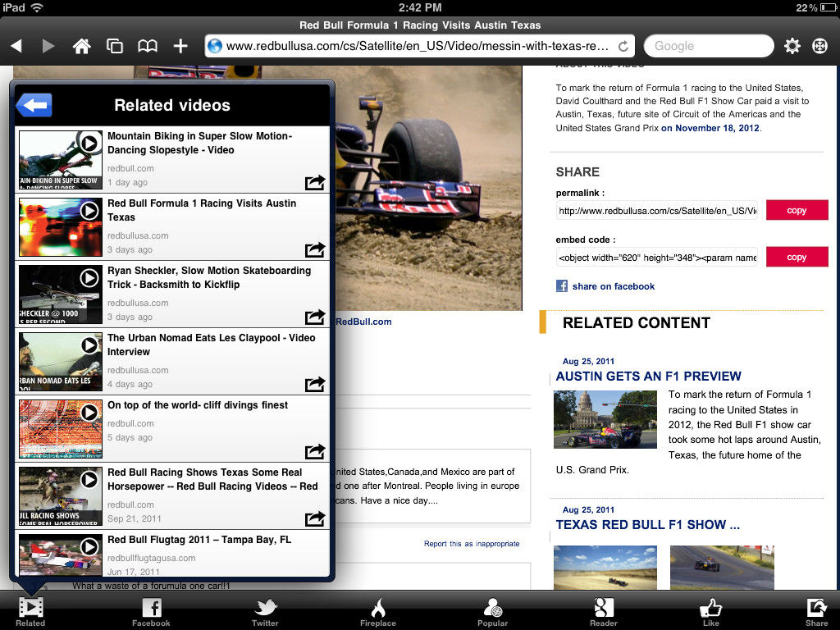The height and width of the screenshot is (630, 840).
Task: Tap the road F1 car thumbnail
Action: [x=722, y=568]
